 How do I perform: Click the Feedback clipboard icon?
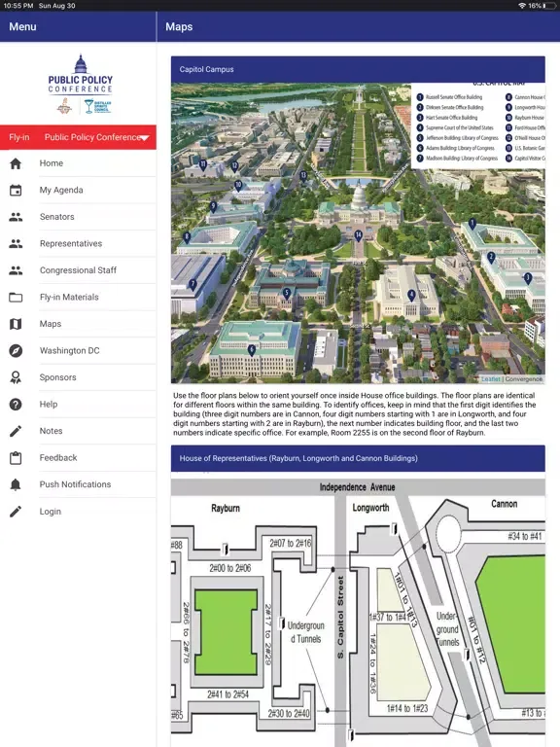[16, 458]
